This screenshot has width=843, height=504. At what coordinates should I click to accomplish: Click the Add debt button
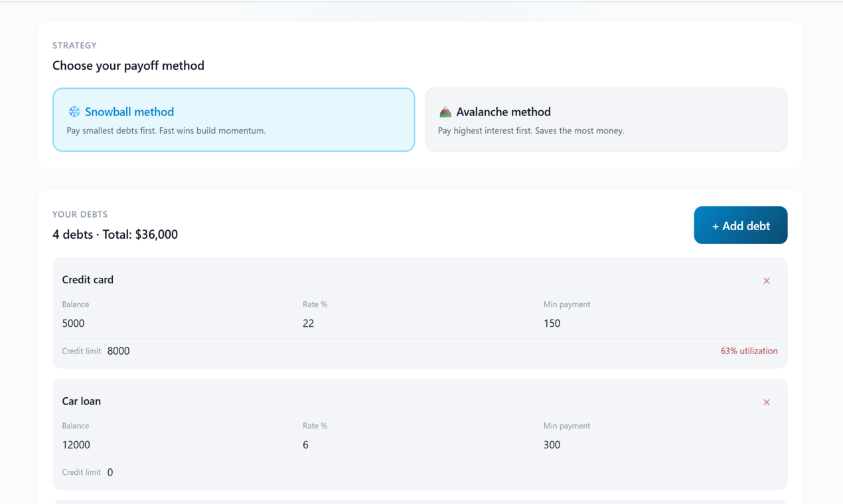(741, 225)
